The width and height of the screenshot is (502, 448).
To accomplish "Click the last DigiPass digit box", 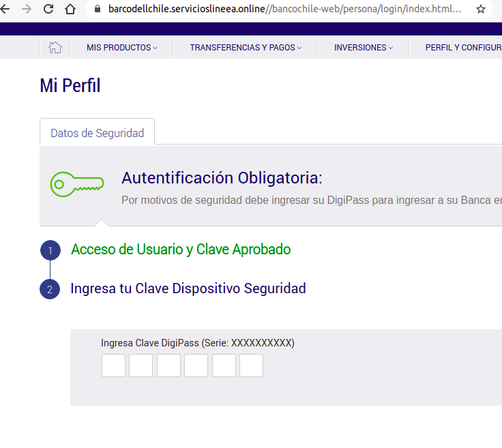I will (251, 365).
